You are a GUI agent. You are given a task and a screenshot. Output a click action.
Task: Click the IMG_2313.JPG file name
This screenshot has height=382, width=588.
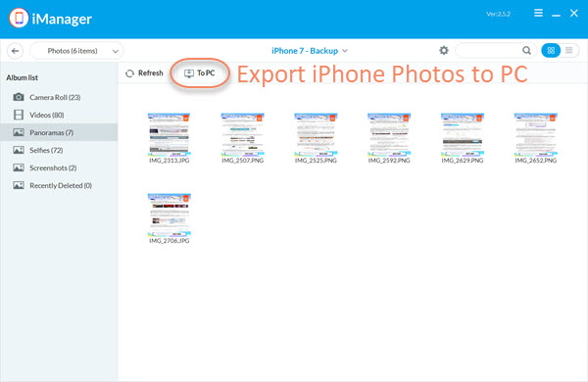pos(170,161)
